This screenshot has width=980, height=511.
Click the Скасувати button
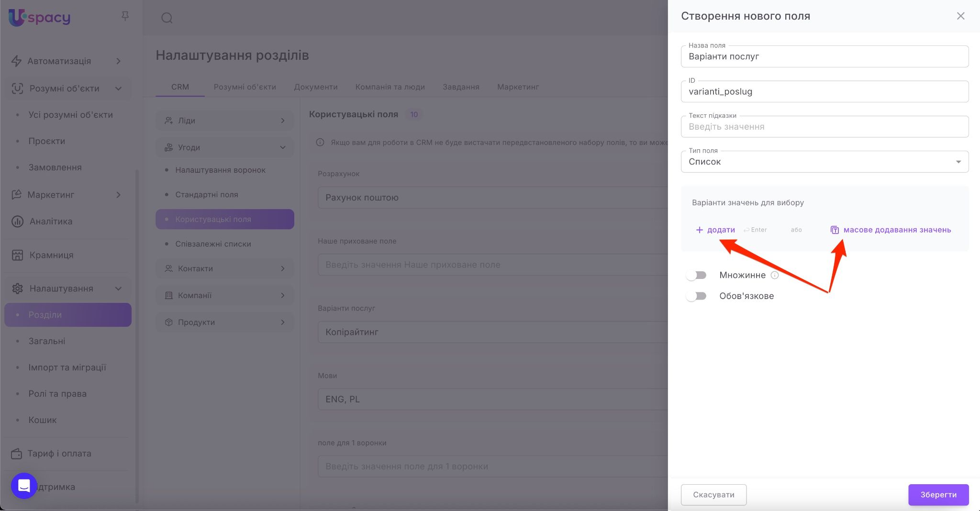pos(713,495)
